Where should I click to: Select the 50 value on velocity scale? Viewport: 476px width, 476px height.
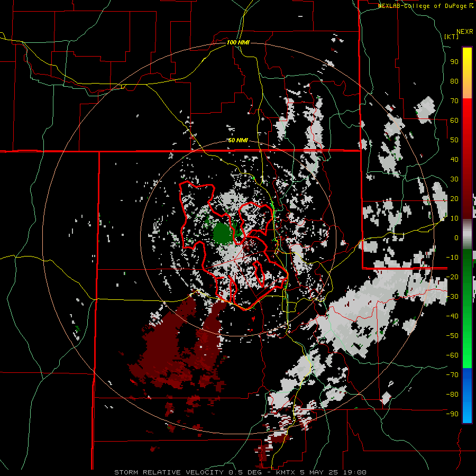click(x=454, y=140)
